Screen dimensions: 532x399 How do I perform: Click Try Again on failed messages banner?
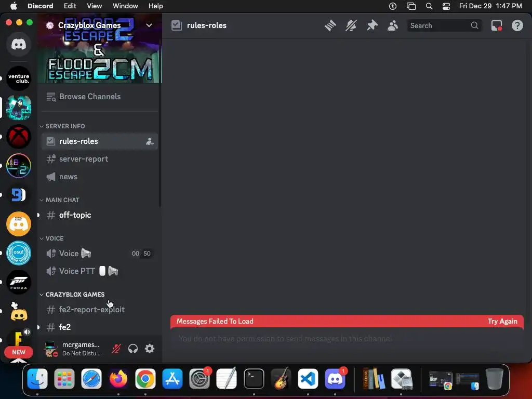coord(502,321)
